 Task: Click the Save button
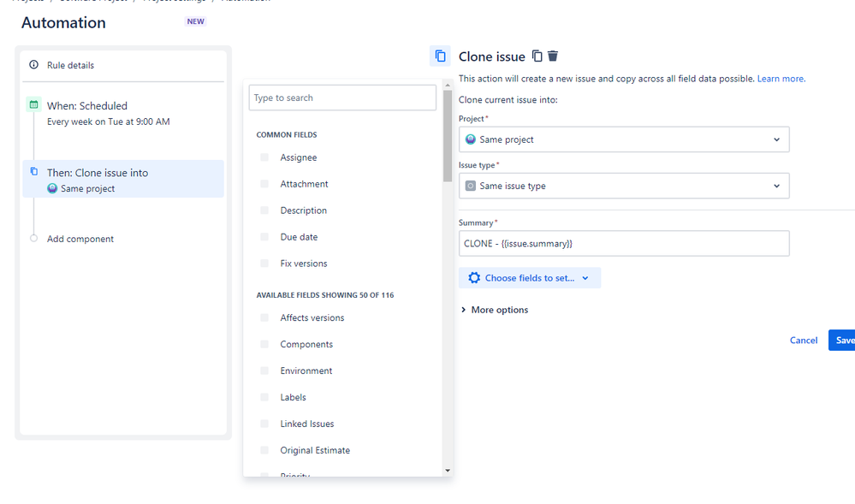click(x=843, y=341)
